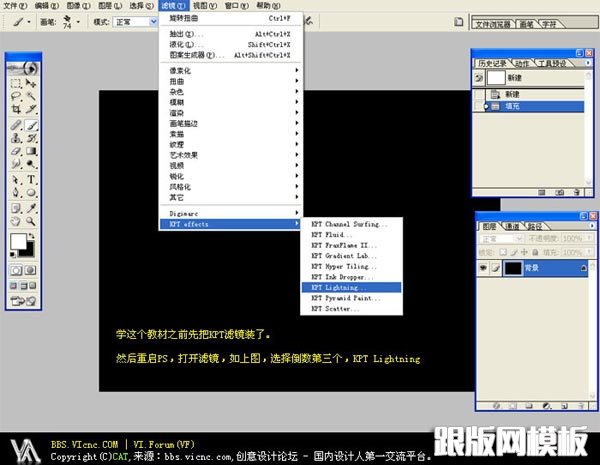Select the Pen tool
Image resolution: width=600 pixels, height=465 pixels.
coord(16,193)
